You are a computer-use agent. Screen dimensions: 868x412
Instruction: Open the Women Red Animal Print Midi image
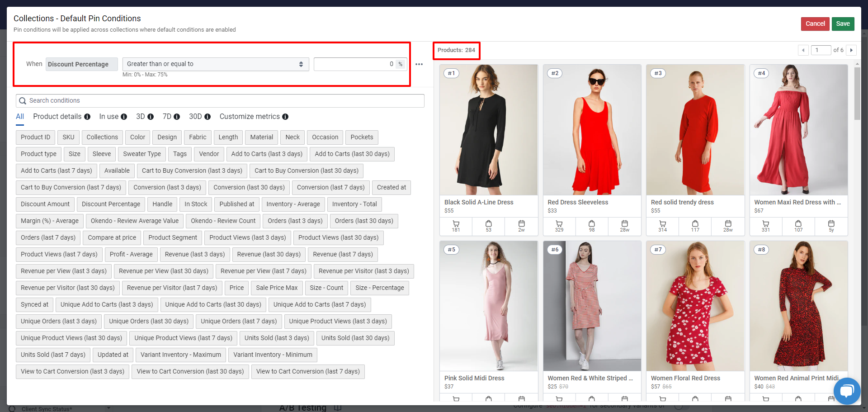coord(799,306)
